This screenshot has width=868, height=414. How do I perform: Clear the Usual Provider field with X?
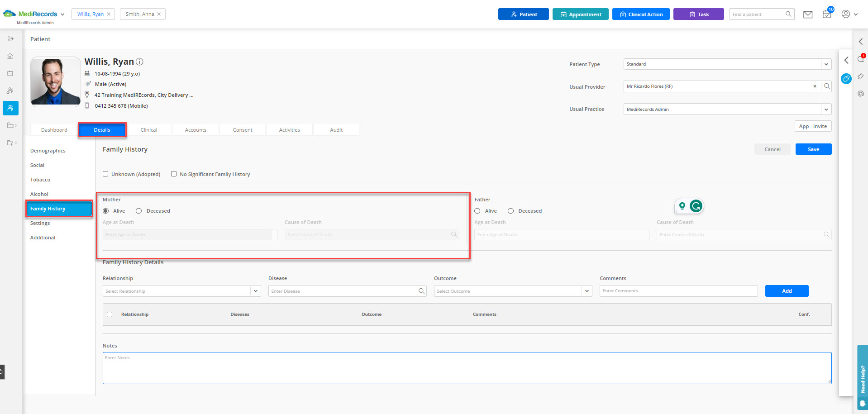(815, 86)
